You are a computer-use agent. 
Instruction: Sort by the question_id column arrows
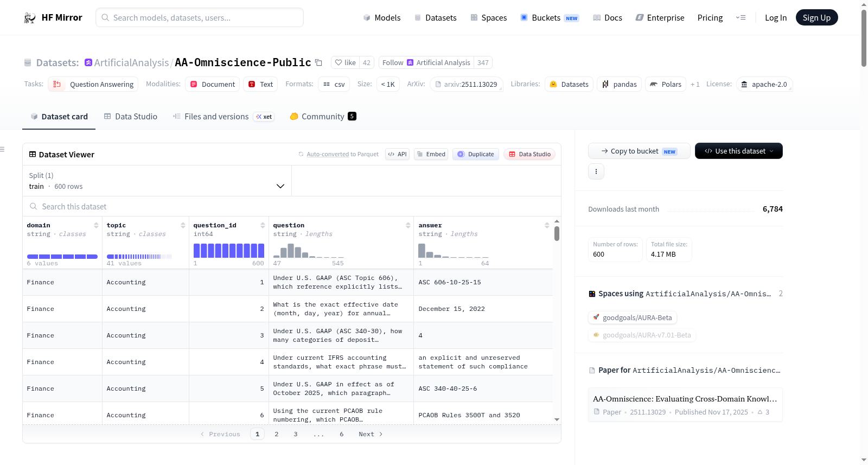tap(263, 225)
